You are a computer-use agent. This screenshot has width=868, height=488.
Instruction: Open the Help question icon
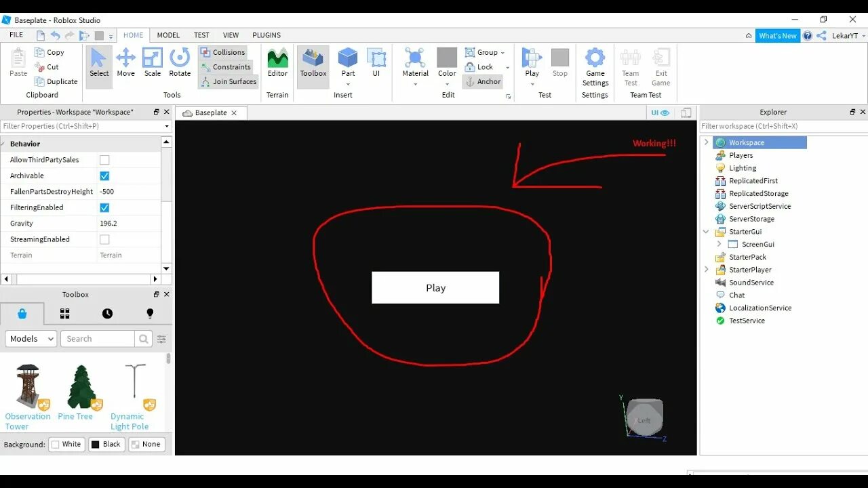(x=808, y=36)
